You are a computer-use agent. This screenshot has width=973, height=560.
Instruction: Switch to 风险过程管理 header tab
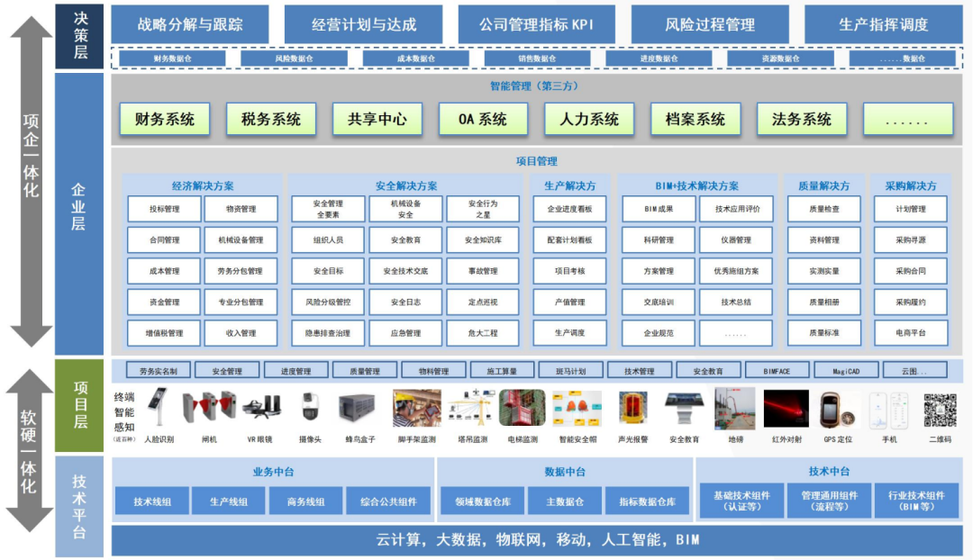click(710, 24)
